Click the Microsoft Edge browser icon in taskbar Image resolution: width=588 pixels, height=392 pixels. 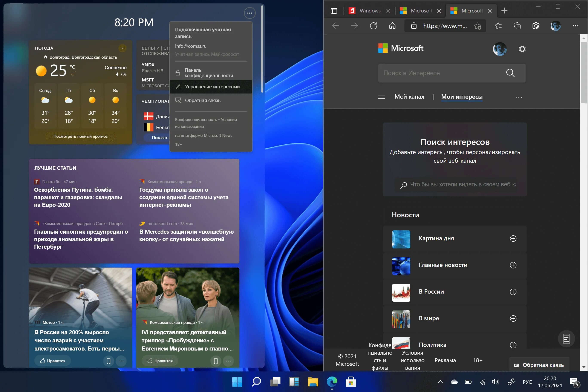(x=332, y=380)
